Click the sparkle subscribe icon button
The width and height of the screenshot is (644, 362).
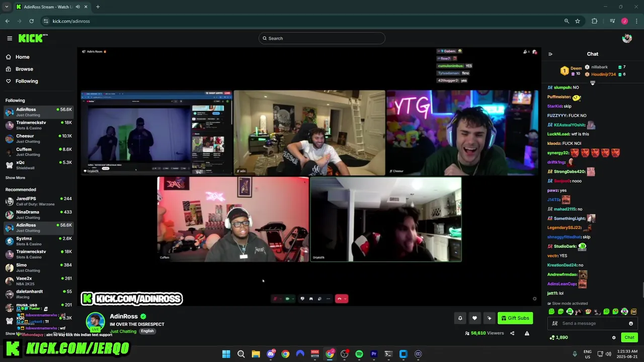[489, 318]
